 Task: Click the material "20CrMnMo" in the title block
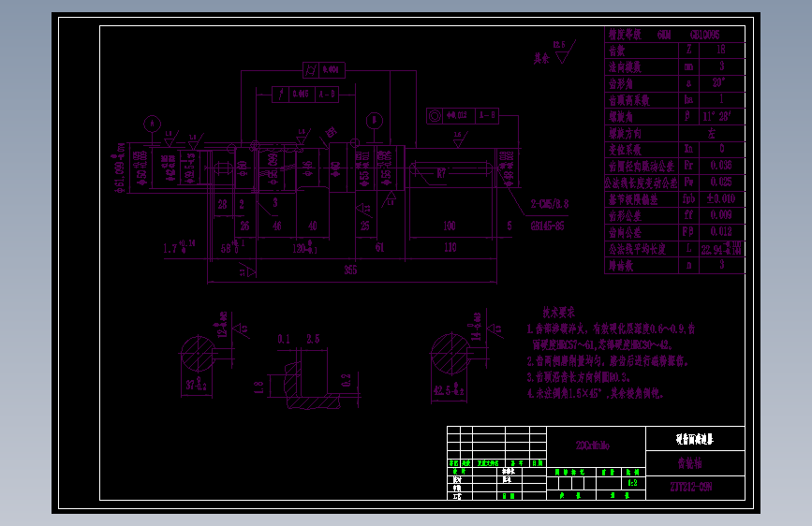pyautogui.click(x=593, y=446)
